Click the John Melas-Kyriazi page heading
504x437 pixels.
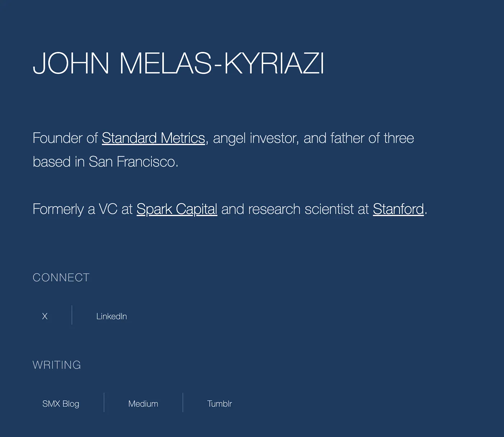(178, 63)
